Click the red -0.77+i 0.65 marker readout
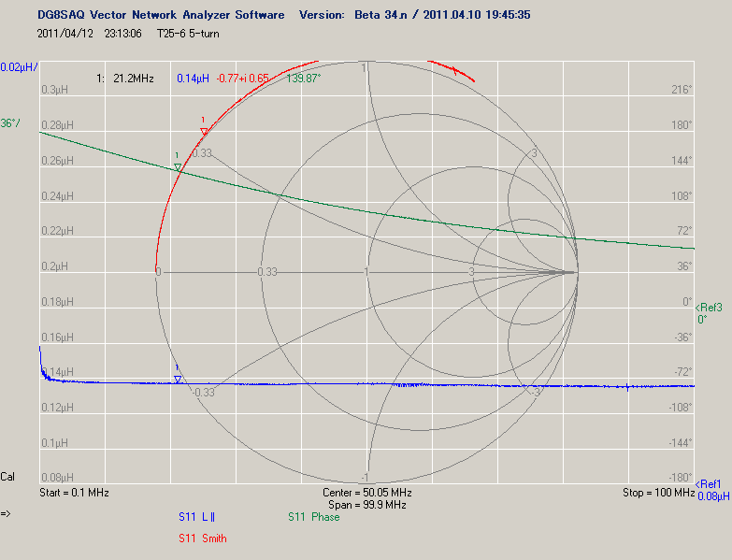Screen dimensions: 732x560 pos(243,79)
